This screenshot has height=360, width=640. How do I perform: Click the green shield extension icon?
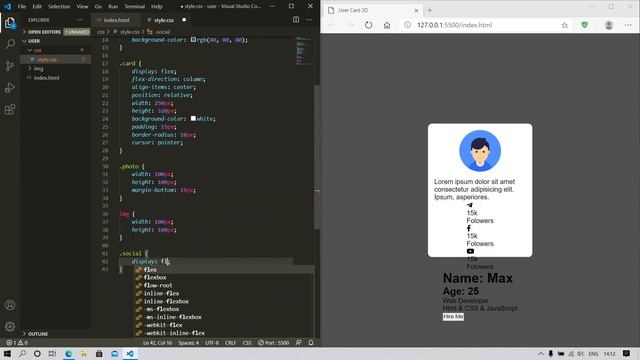pos(584,25)
